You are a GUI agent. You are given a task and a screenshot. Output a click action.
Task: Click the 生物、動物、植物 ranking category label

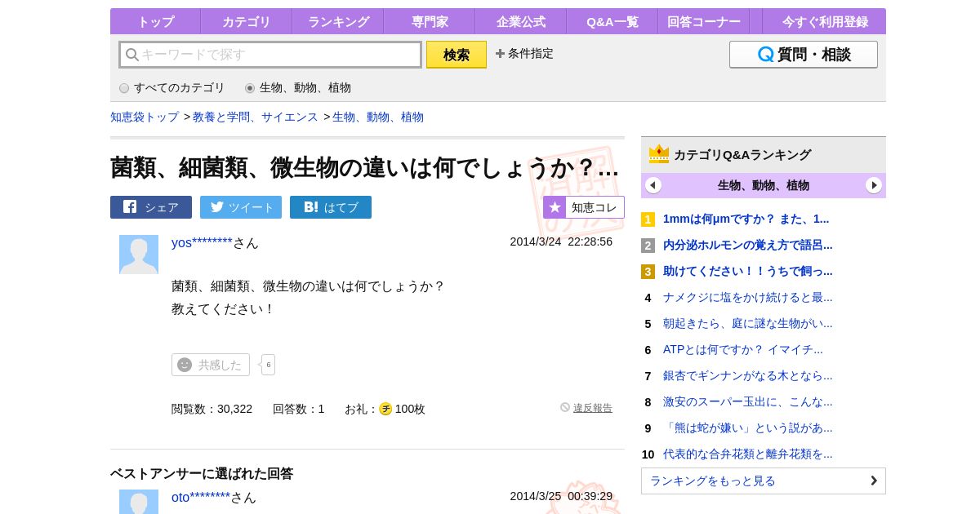click(764, 185)
